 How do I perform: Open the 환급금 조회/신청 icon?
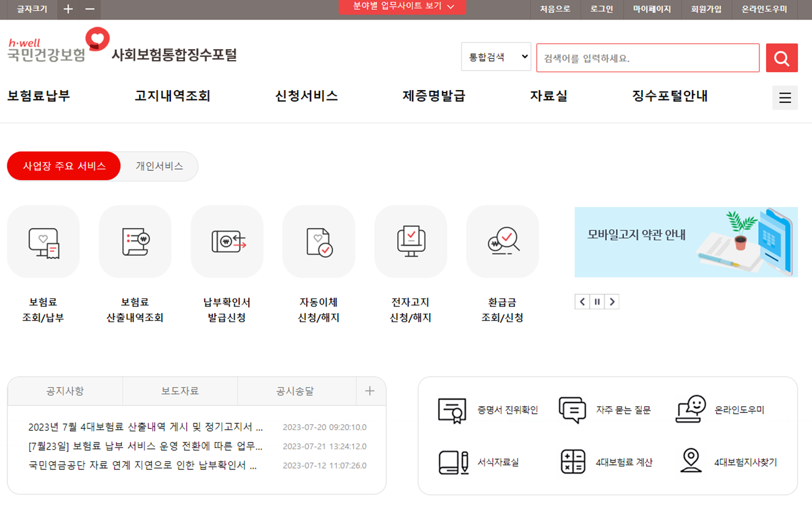coord(503,241)
